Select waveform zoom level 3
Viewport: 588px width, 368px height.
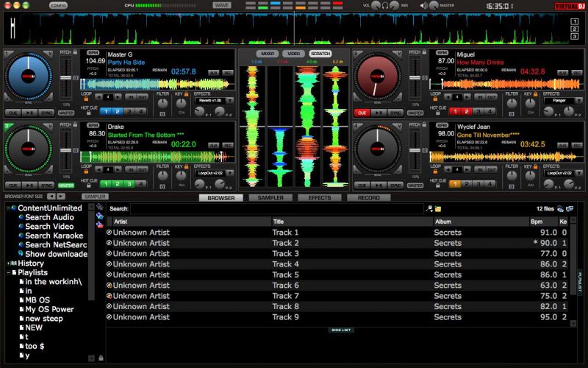click(x=574, y=36)
